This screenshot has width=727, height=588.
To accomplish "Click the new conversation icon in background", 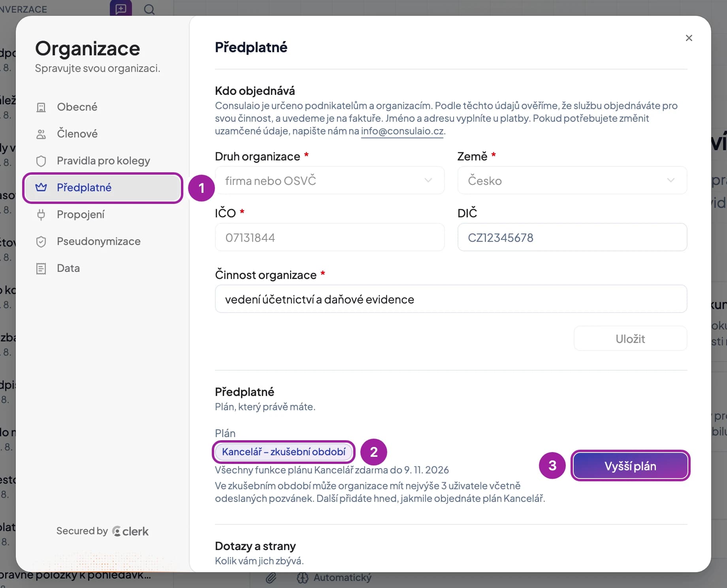I will [121, 9].
